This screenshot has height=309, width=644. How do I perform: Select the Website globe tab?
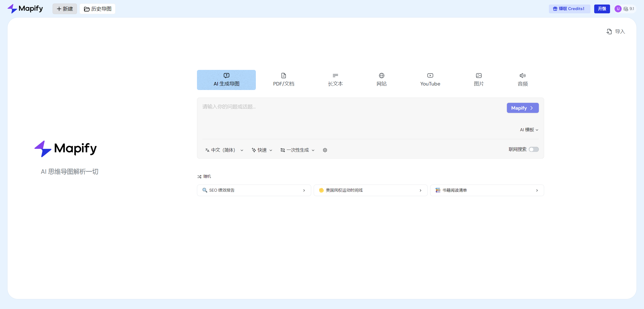(x=381, y=80)
